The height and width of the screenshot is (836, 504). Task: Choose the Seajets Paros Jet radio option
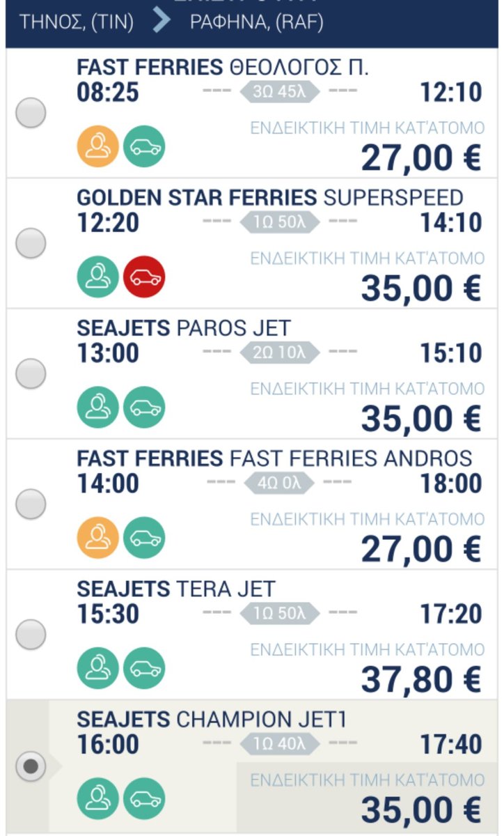(x=31, y=373)
